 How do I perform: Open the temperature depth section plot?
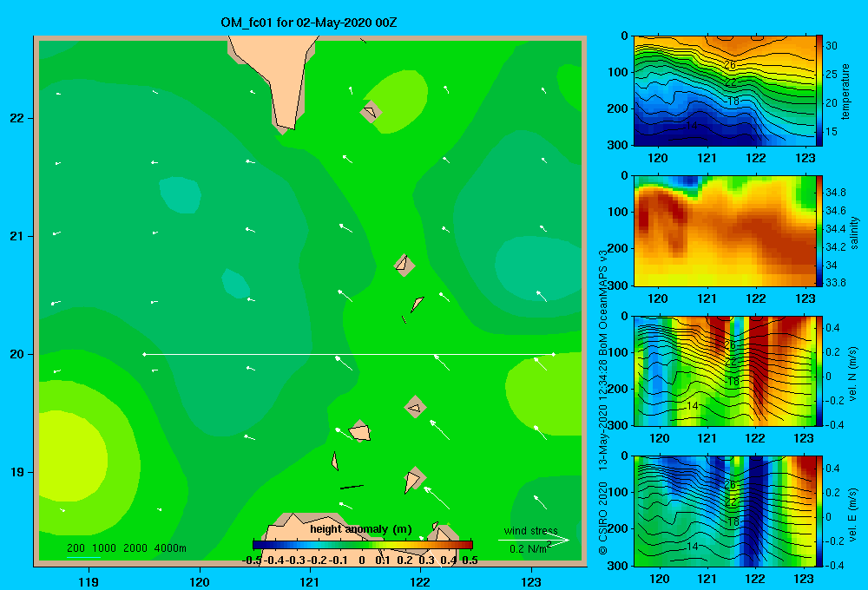[x=725, y=91]
